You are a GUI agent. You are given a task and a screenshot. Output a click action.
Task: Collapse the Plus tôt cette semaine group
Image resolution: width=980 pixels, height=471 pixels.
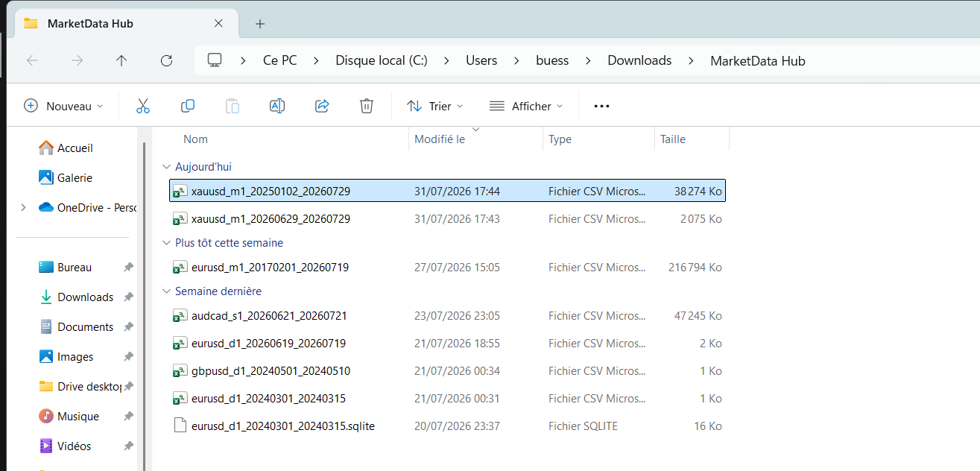pyautogui.click(x=165, y=243)
